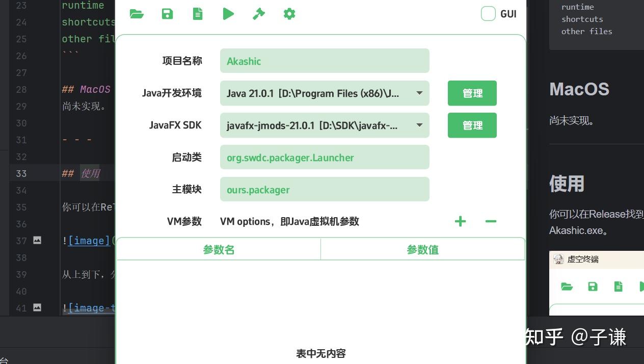This screenshot has height=364, width=644.
Task: Place cursor on ## MacOS heading line
Action: point(86,89)
